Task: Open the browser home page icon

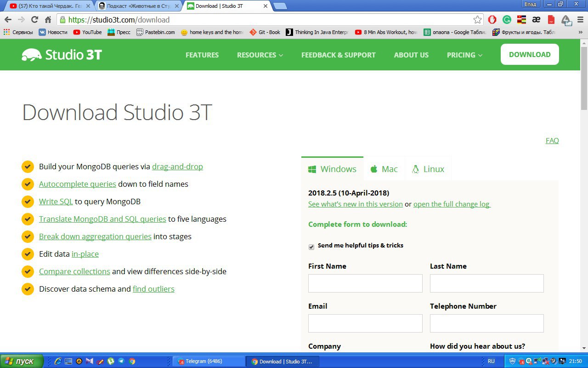Action: click(x=48, y=20)
